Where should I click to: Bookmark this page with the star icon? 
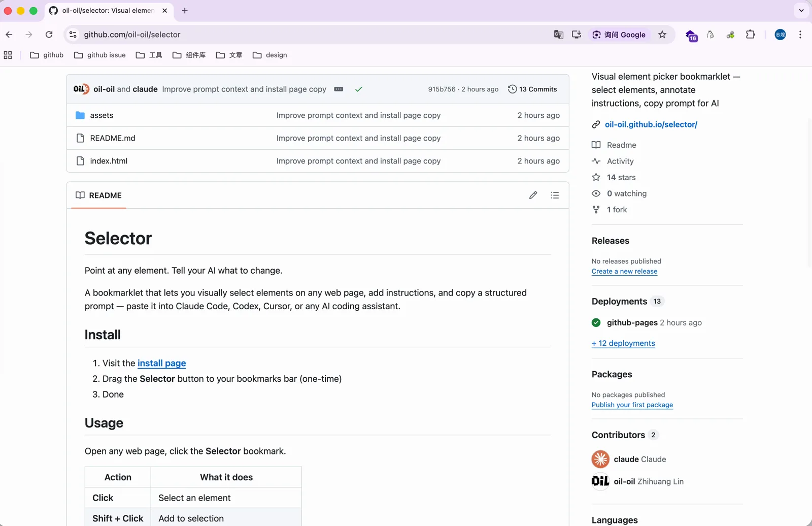click(662, 35)
